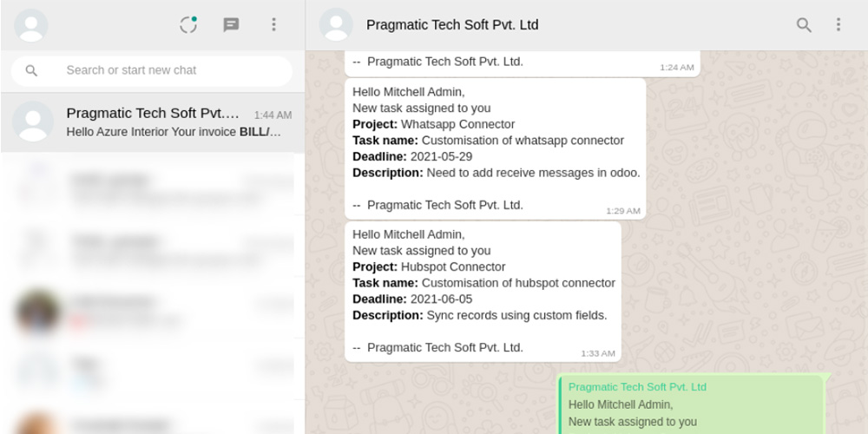Focus the Search or start new chat field
868x434 pixels.
pos(152,70)
